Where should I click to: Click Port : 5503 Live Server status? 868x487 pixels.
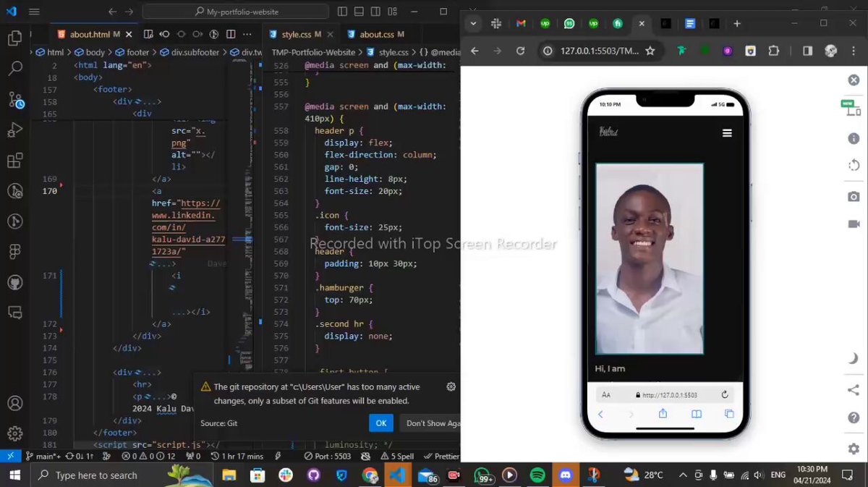[328, 456]
